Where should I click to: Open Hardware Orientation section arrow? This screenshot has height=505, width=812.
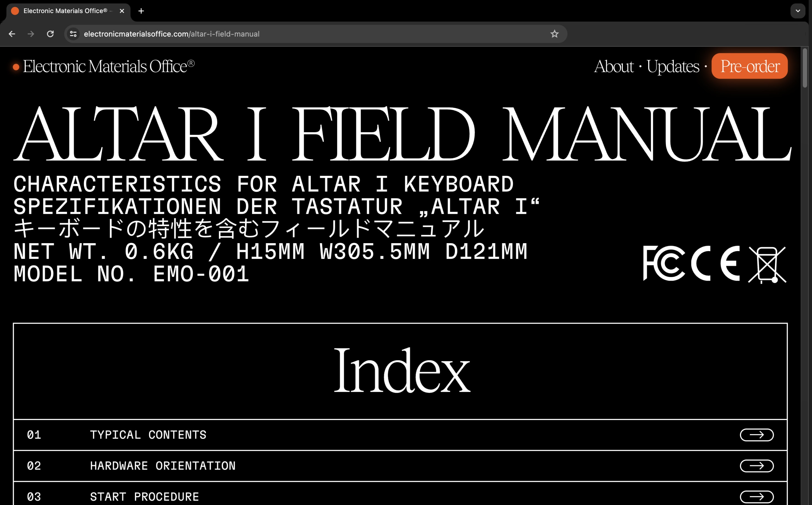point(756,466)
